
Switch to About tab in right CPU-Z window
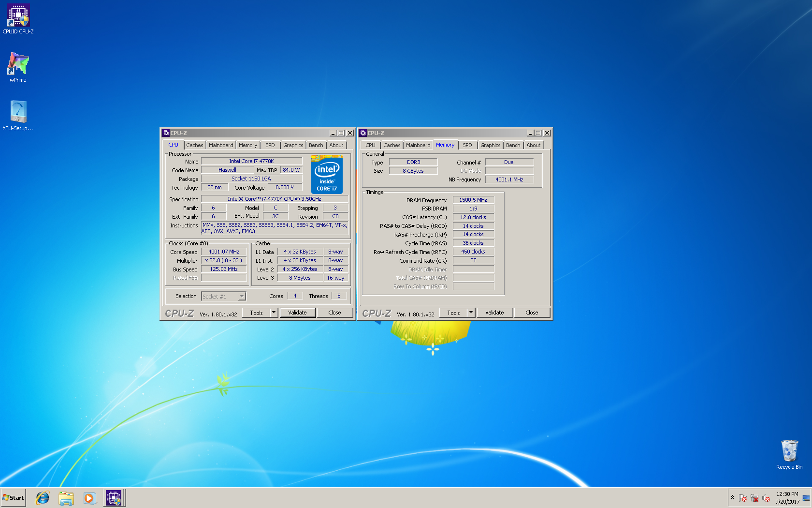tap(534, 145)
